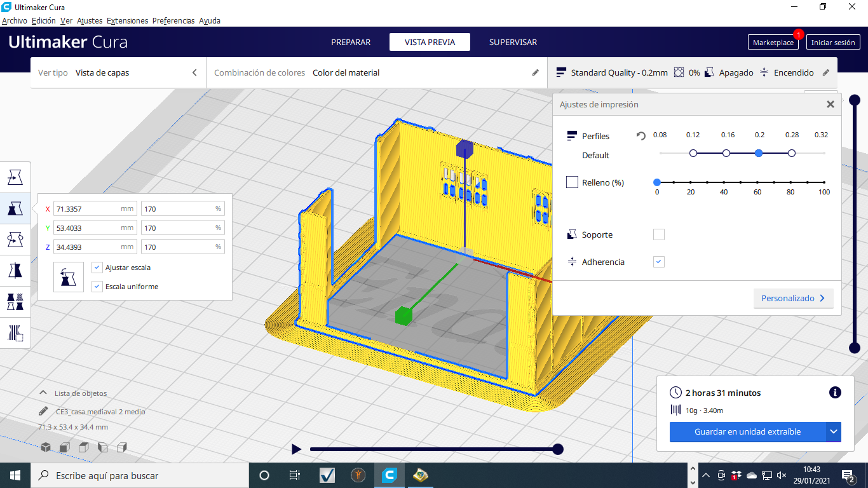This screenshot has height=488, width=868.
Task: Click the Personalizado button
Action: (792, 299)
